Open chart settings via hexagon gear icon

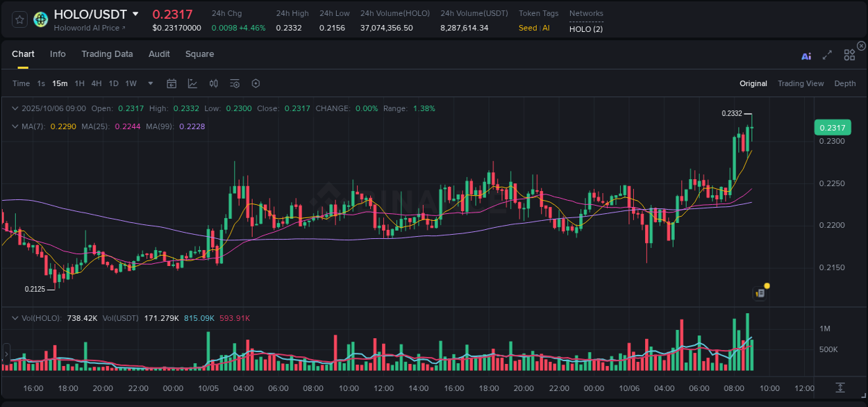pyautogui.click(x=256, y=83)
